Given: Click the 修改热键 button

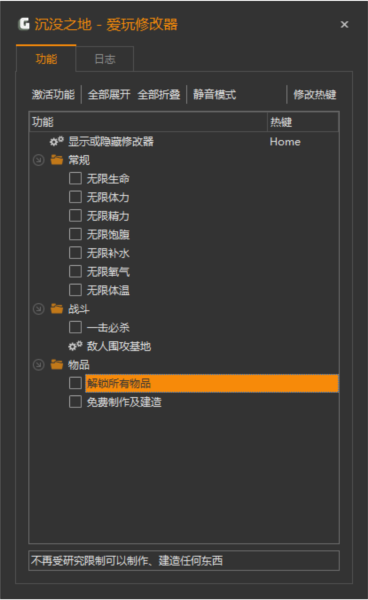Looking at the screenshot, I should 314,95.
